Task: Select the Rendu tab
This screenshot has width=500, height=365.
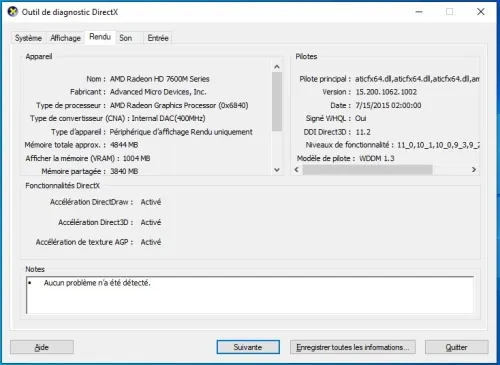Action: pyautogui.click(x=100, y=37)
